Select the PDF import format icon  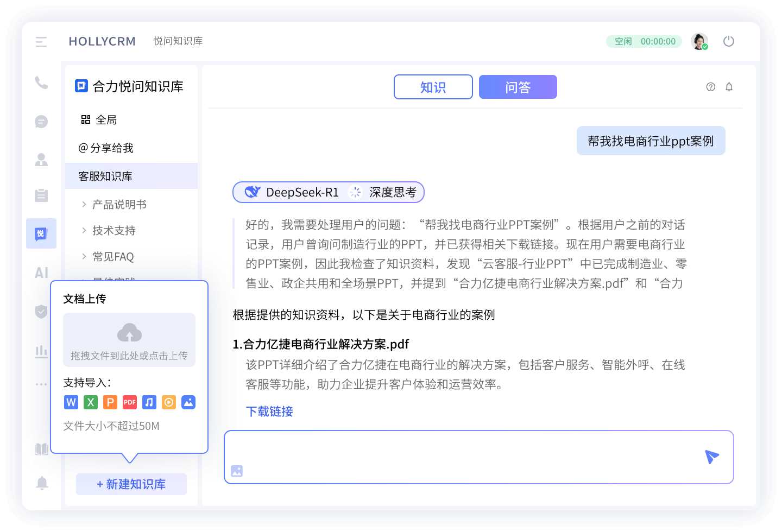(129, 402)
